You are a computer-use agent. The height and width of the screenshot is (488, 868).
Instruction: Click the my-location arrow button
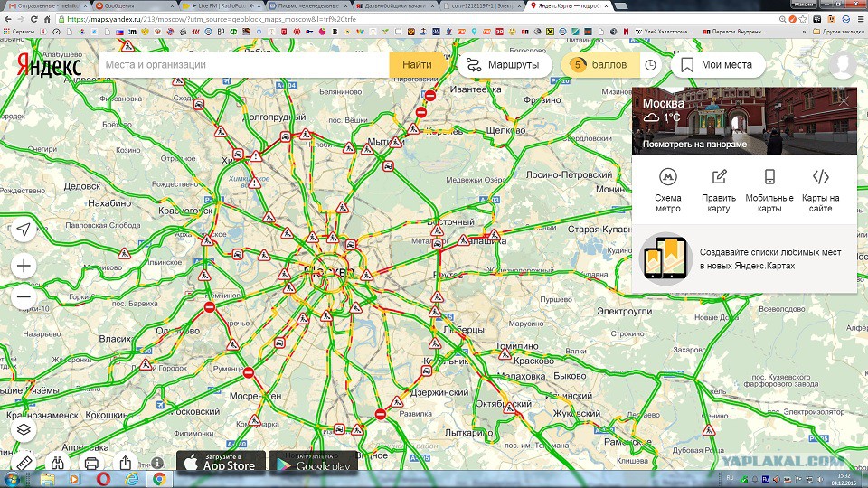(x=24, y=229)
